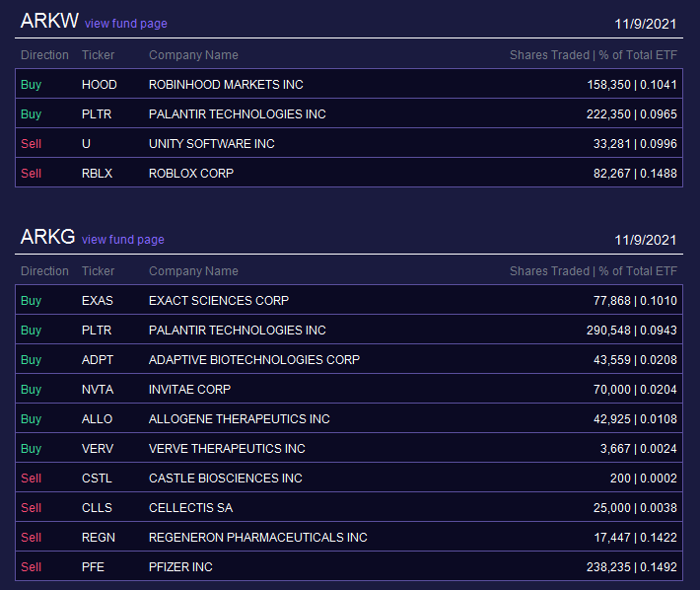Click the NVTA ticker

(x=98, y=389)
